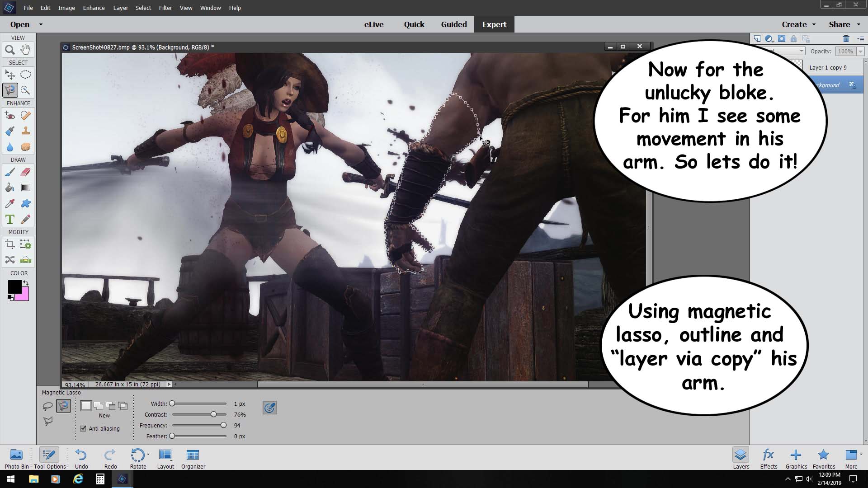Image resolution: width=868 pixels, height=488 pixels.
Task: Select the Quick Selection tool
Action: pyautogui.click(x=26, y=90)
